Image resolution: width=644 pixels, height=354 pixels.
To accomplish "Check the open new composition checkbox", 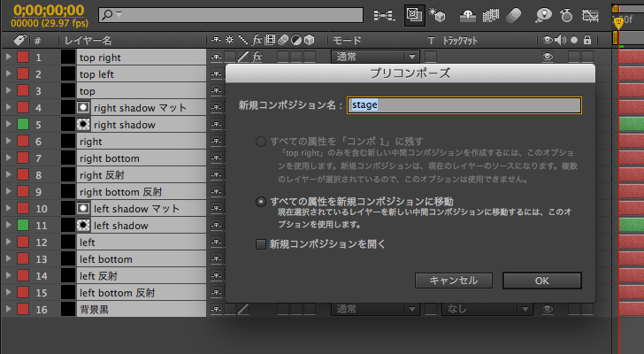I will click(x=261, y=244).
